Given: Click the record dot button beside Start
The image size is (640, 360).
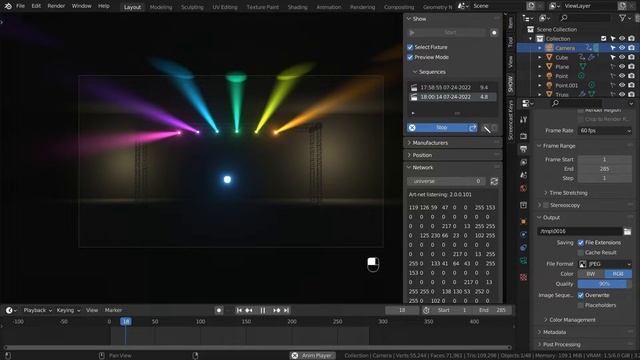Looking at the screenshot, I should 494,33.
